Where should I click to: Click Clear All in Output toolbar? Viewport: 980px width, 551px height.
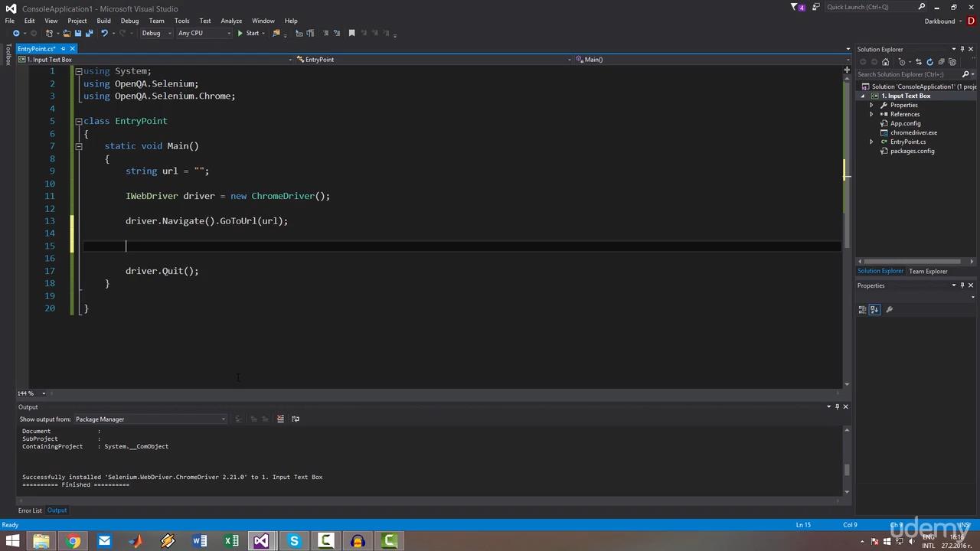(x=280, y=419)
